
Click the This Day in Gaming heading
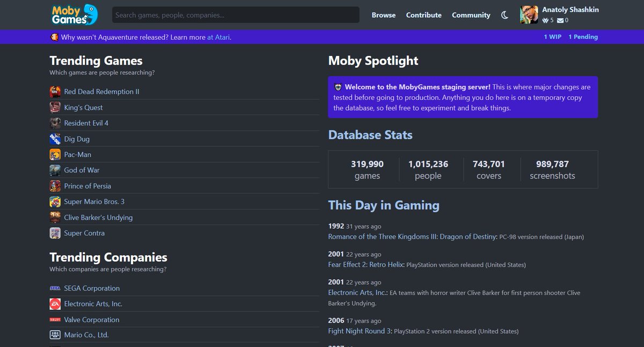[x=384, y=205]
